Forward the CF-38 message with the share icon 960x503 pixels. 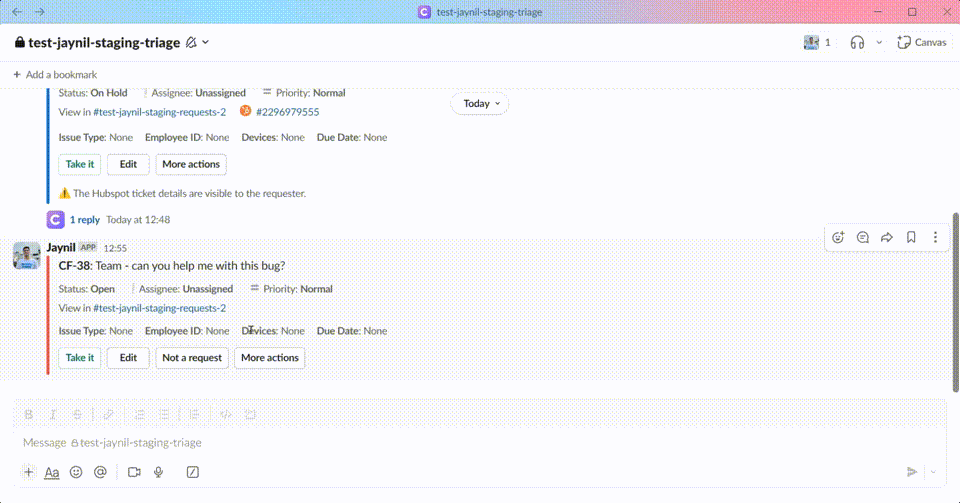coord(887,237)
